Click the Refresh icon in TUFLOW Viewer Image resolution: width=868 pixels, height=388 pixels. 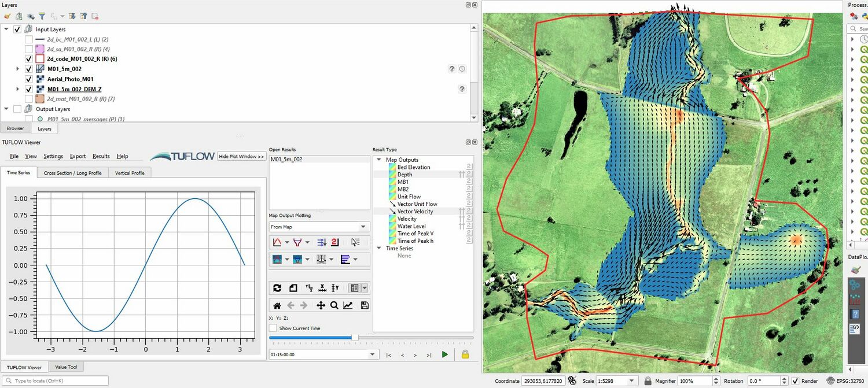[x=277, y=287]
